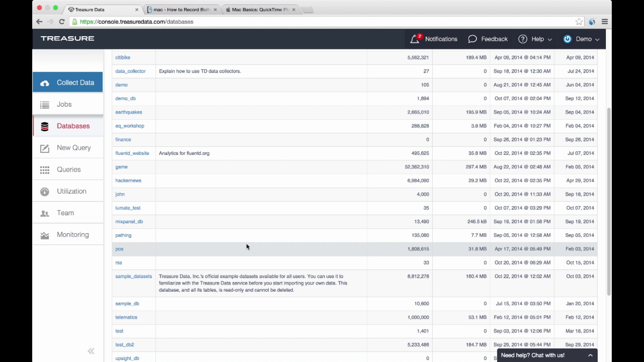Select the Queries sidebar item
The height and width of the screenshot is (362, 644).
point(68,169)
